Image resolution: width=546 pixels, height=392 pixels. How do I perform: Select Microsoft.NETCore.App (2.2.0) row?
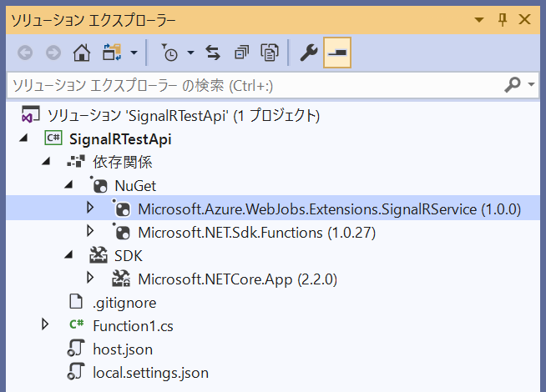(237, 279)
